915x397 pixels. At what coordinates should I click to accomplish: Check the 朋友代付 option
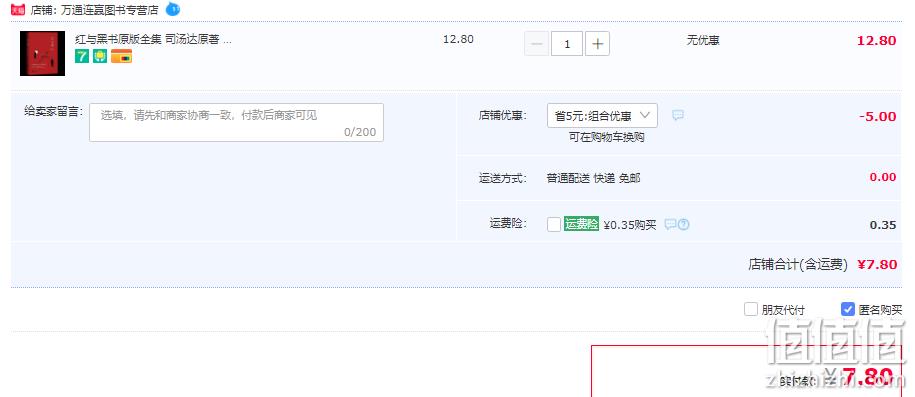750,309
